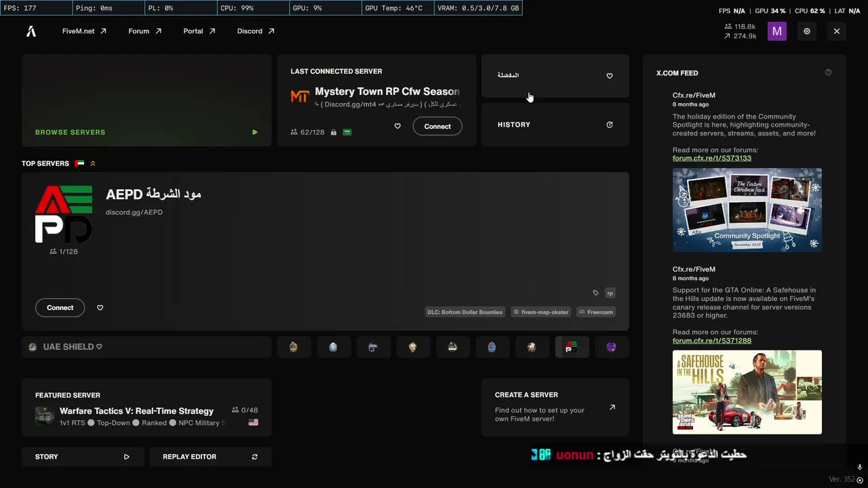Viewport: 868px width, 488px height.
Task: Select the fifth server icon in the top servers row
Action: tap(452, 347)
